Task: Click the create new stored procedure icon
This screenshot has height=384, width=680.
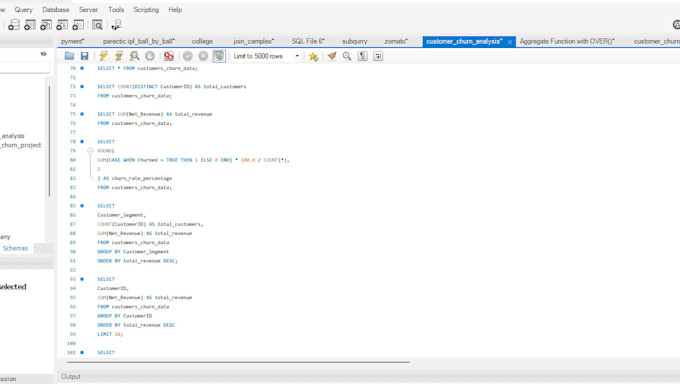Action: [x=62, y=25]
